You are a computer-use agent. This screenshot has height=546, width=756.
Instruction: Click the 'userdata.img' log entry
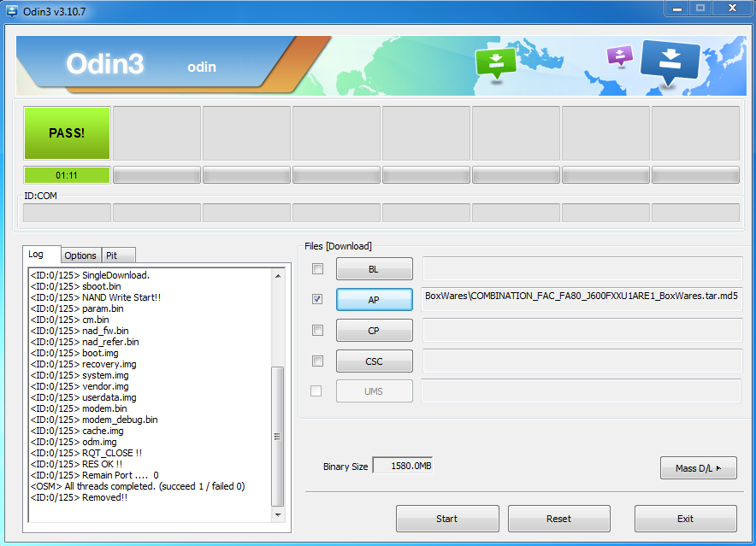(84, 397)
